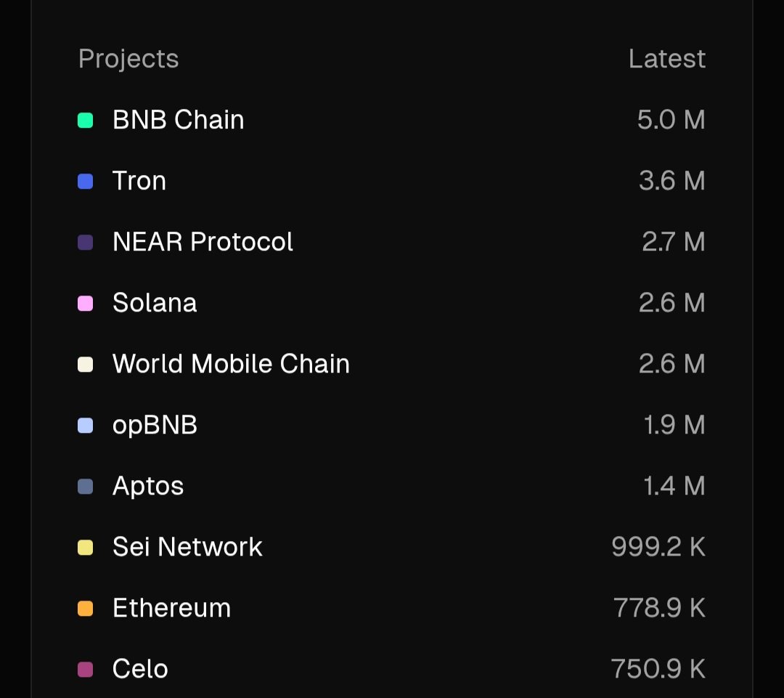Click the light blue opBNB swatch
This screenshot has height=698, width=784.
click(x=86, y=426)
